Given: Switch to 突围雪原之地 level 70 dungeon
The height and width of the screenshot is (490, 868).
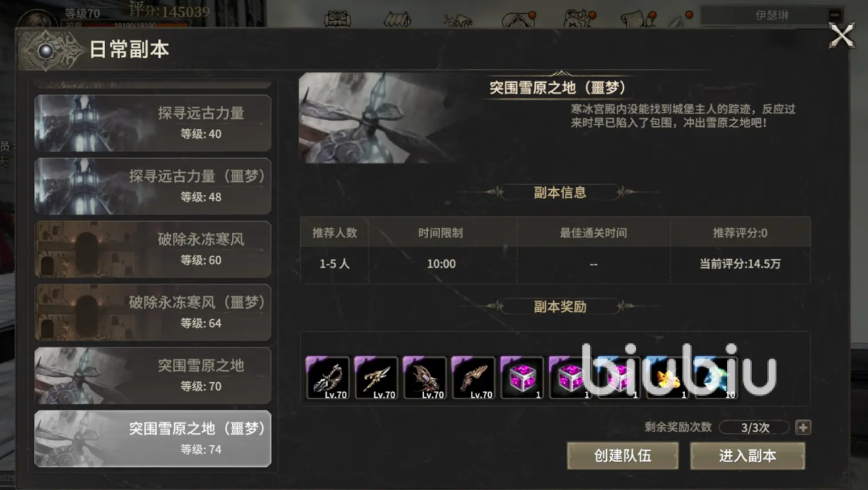Looking at the screenshot, I should 153,375.
